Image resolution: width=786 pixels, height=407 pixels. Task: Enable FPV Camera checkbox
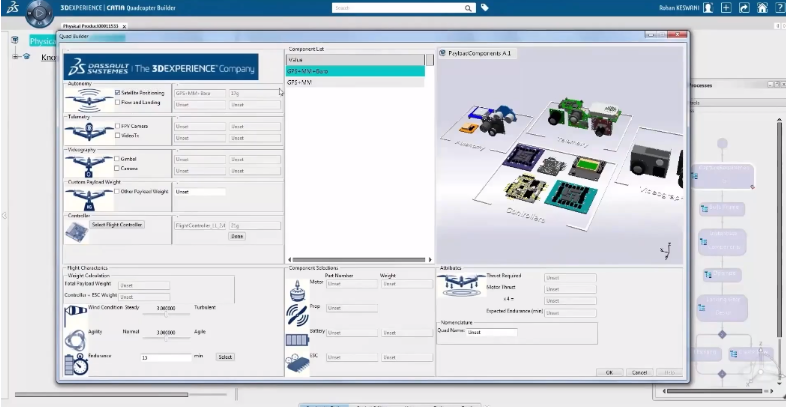click(117, 126)
